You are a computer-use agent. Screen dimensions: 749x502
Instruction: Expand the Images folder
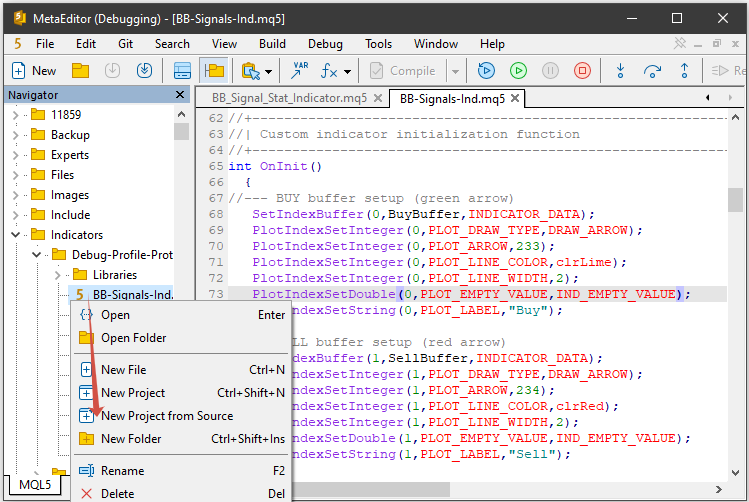click(15, 195)
